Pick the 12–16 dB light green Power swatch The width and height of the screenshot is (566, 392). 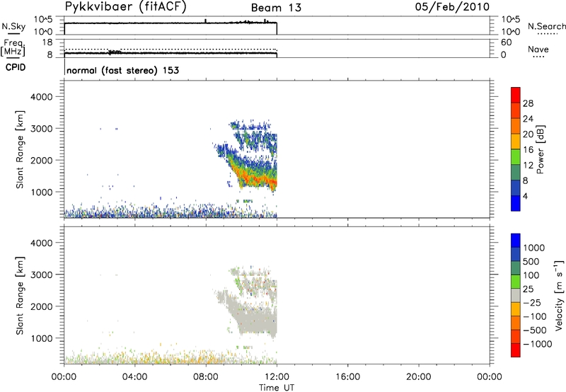click(516, 156)
